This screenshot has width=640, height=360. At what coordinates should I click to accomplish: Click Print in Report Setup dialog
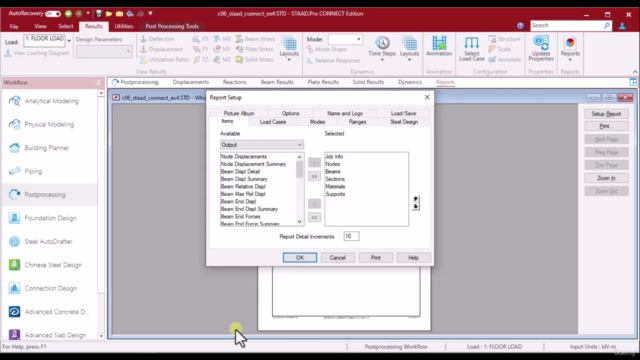(376, 258)
